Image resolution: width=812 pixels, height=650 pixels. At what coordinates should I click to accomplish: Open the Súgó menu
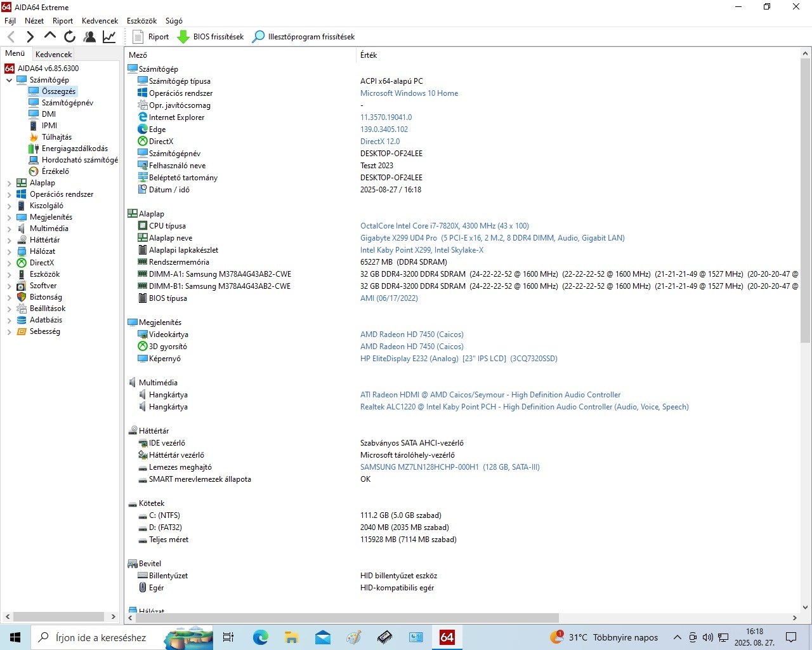pyautogui.click(x=174, y=21)
